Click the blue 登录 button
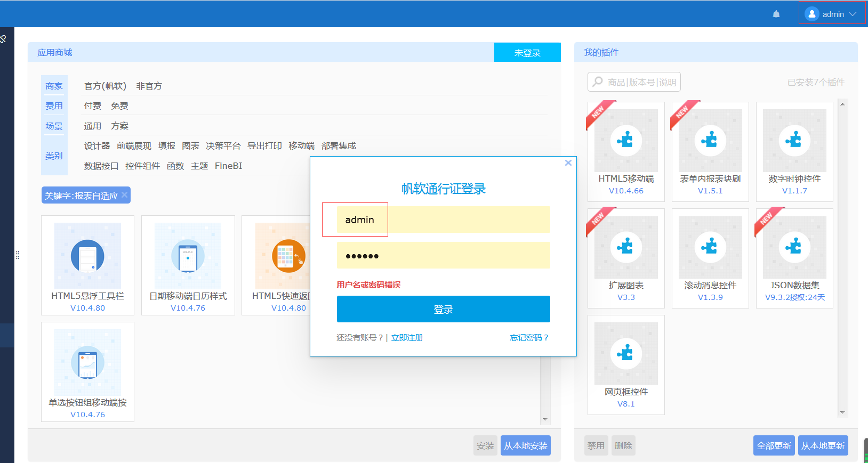The image size is (868, 463). pyautogui.click(x=443, y=309)
